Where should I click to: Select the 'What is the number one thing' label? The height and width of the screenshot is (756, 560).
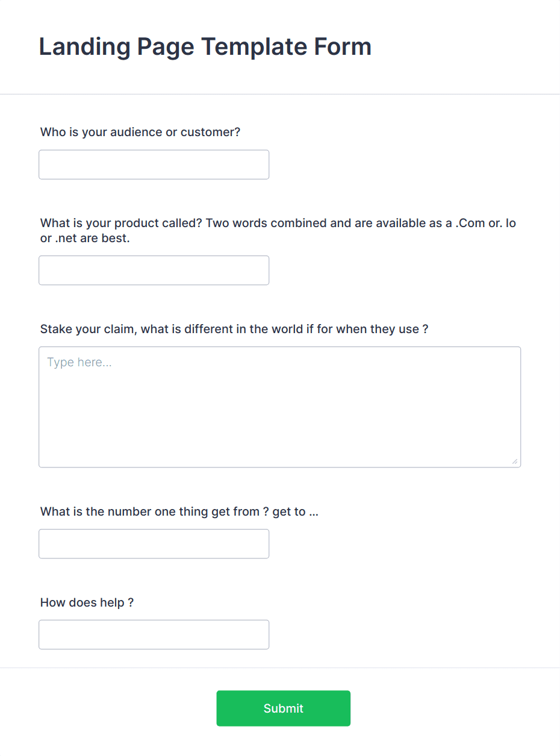coord(179,511)
